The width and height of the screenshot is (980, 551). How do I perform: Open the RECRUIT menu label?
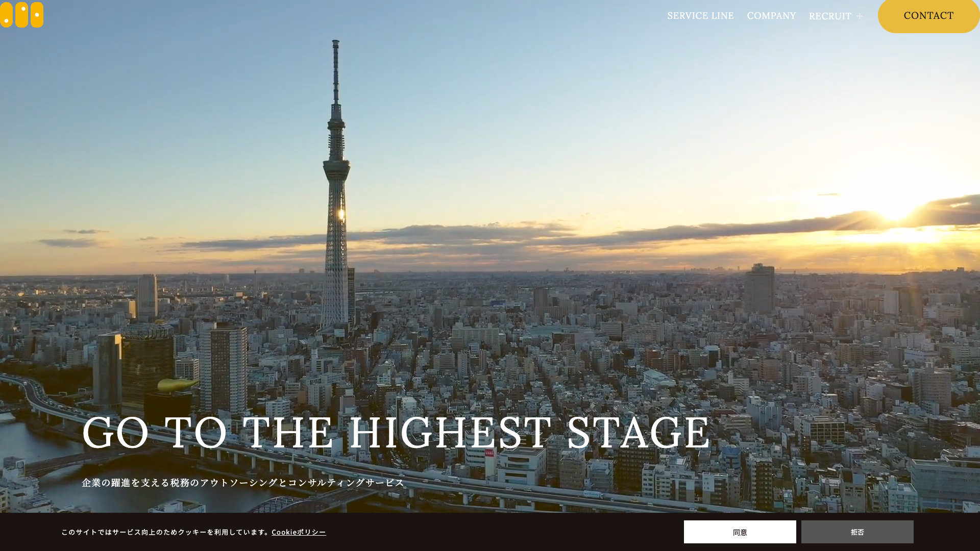[830, 16]
